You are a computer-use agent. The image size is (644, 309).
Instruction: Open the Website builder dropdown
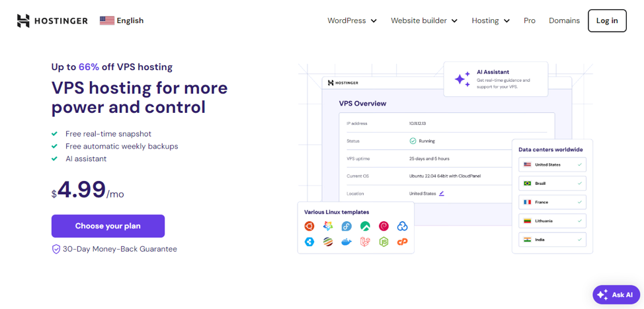[x=424, y=20]
